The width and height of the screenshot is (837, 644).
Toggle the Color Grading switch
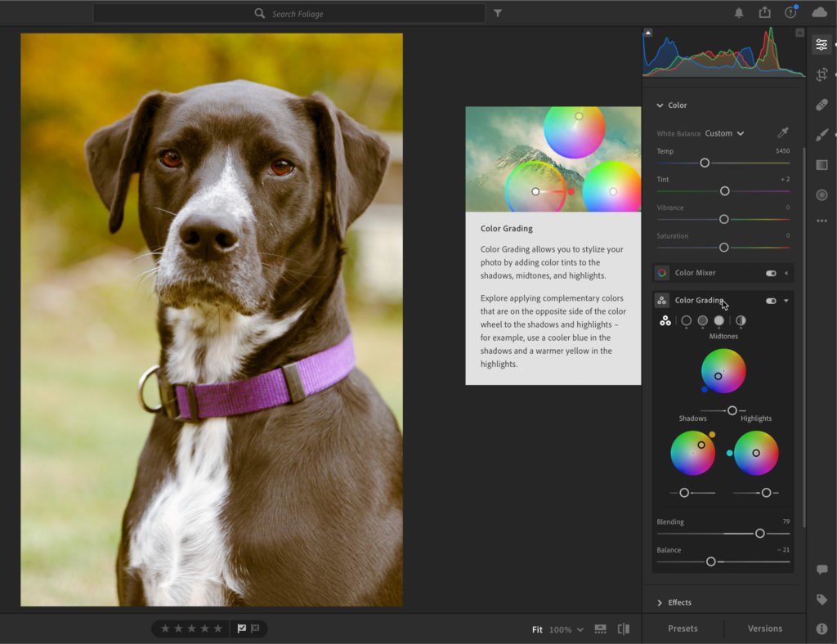(771, 301)
